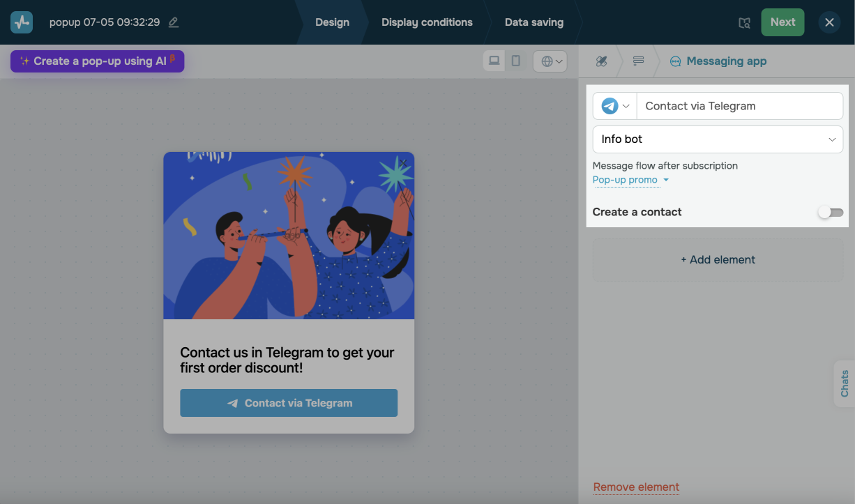Click the popup name text
Screen dimensions: 855x504
click(105, 22)
